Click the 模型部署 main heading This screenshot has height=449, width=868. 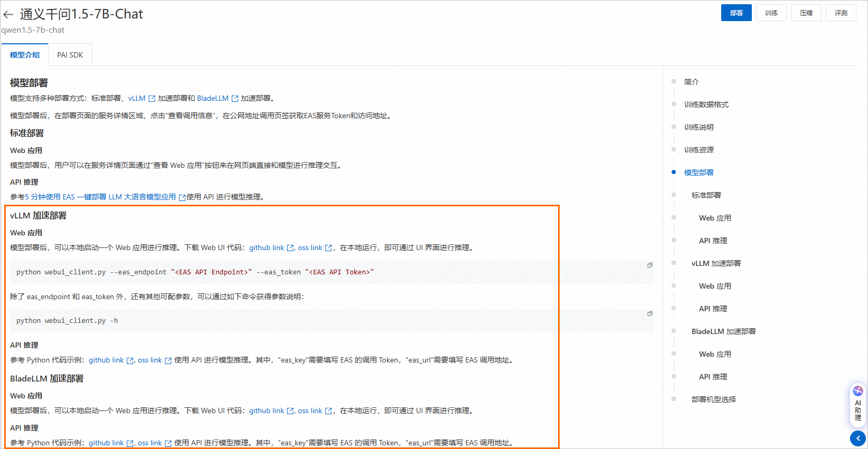[x=29, y=83]
